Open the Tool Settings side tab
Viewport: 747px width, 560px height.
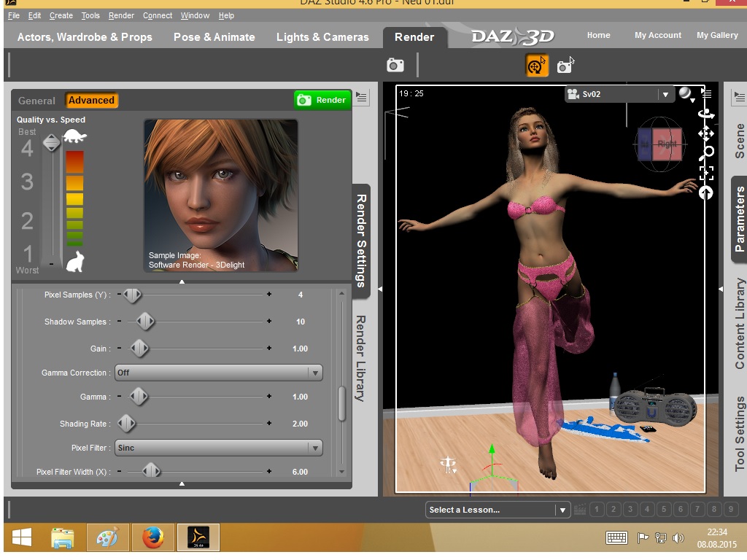740,434
